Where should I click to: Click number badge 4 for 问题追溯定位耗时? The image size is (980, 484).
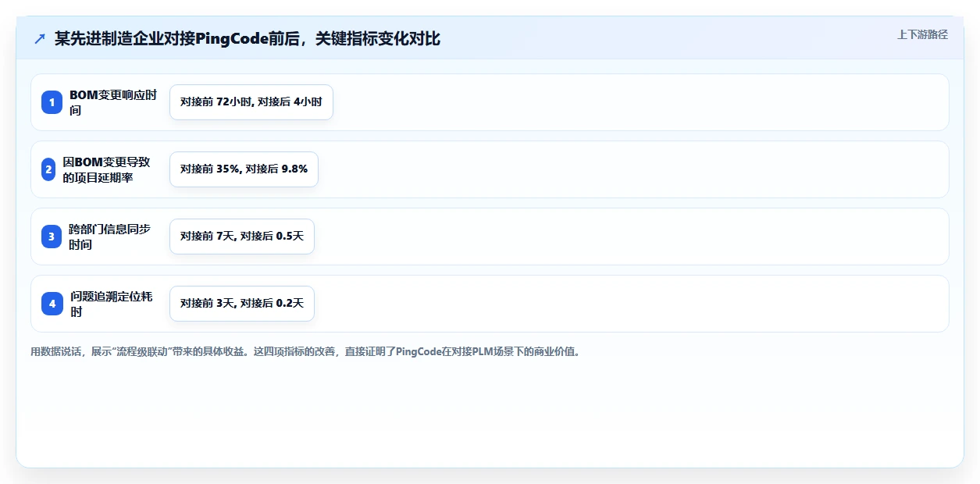point(52,304)
